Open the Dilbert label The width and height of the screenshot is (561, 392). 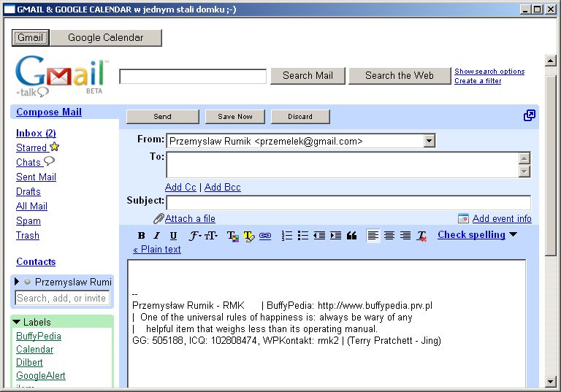(x=29, y=362)
